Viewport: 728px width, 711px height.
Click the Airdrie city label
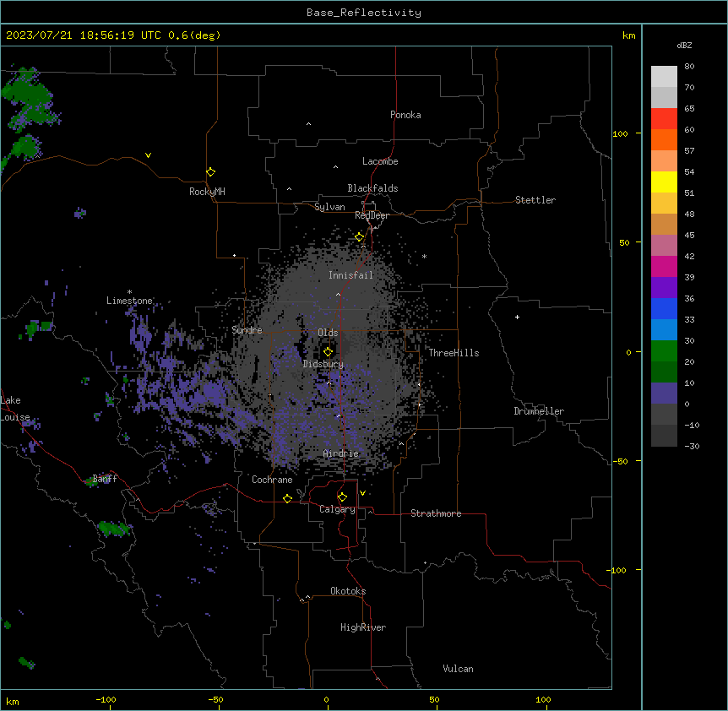pyautogui.click(x=341, y=453)
